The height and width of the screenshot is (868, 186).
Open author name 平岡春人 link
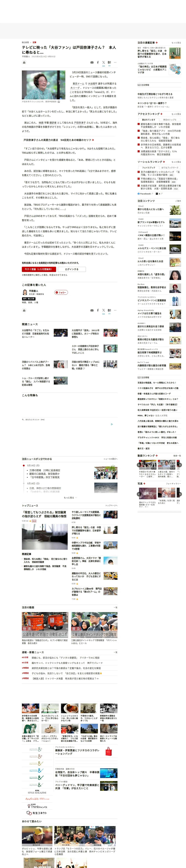(x=33, y=291)
